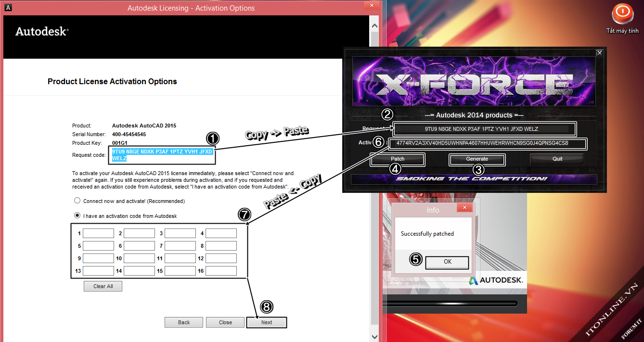The image size is (644, 342).
Task: Confirm the Info dialog with OK
Action: coord(448,262)
